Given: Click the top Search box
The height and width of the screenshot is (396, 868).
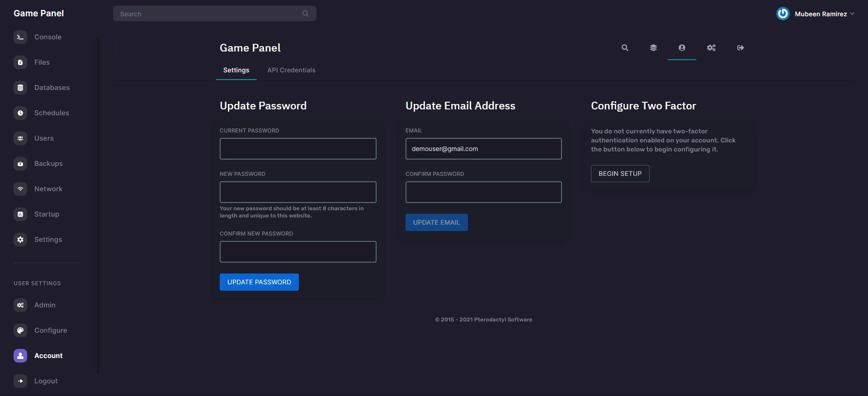Looking at the screenshot, I should pyautogui.click(x=210, y=14).
